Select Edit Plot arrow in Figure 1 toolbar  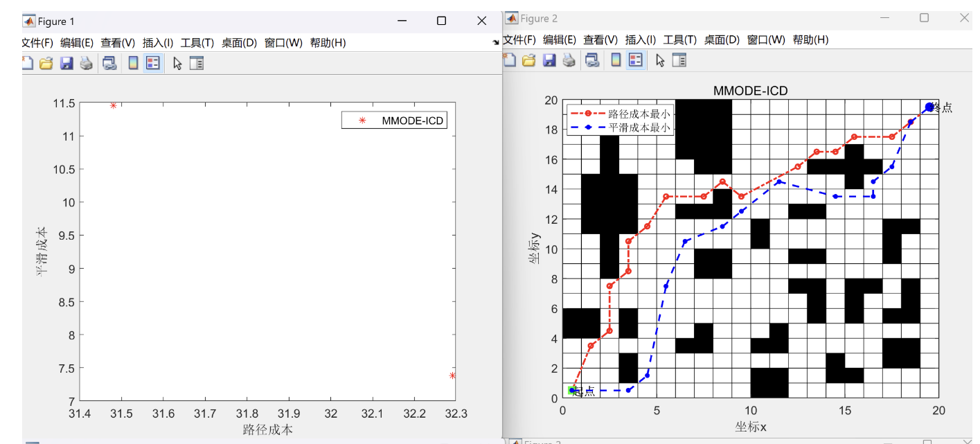tap(177, 64)
